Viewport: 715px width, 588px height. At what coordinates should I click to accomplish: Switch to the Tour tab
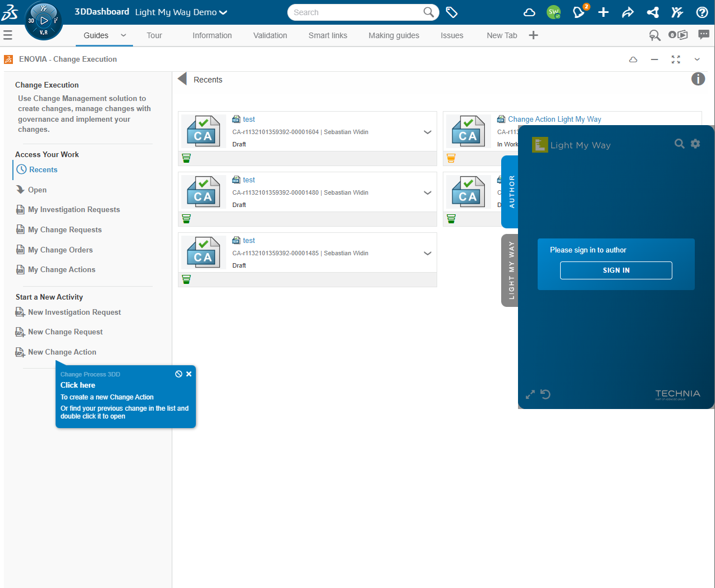154,35
